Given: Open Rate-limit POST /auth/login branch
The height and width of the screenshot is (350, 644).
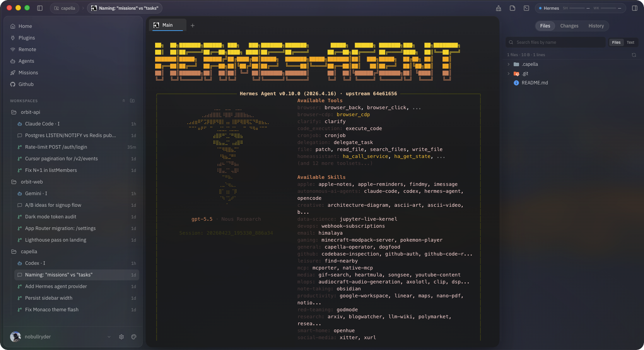Looking at the screenshot, I should click(77, 147).
